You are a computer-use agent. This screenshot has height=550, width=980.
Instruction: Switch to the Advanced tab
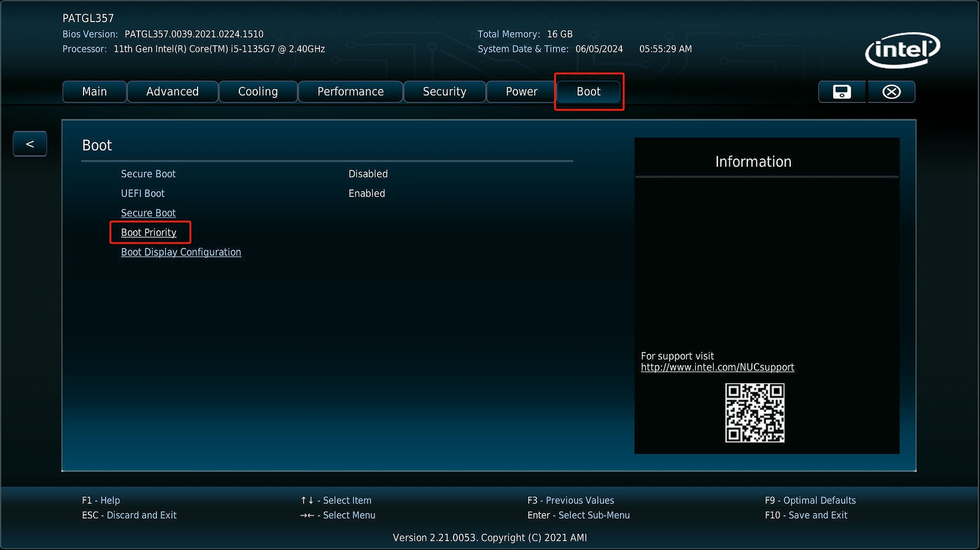172,92
